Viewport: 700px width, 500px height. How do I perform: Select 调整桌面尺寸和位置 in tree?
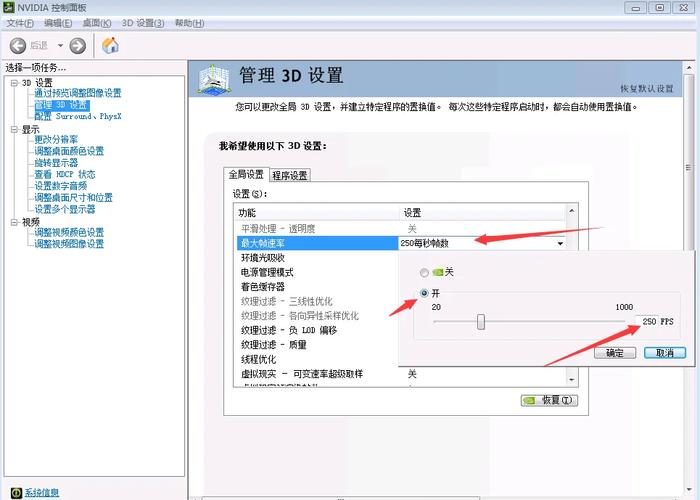(73, 197)
